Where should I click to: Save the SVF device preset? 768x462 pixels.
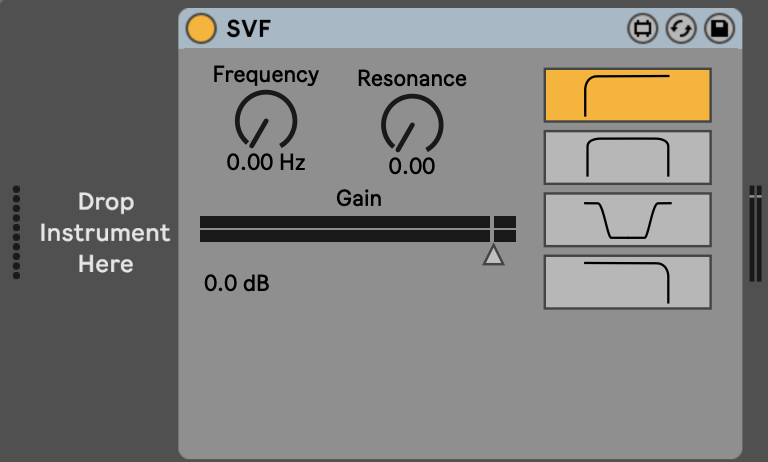click(x=718, y=29)
